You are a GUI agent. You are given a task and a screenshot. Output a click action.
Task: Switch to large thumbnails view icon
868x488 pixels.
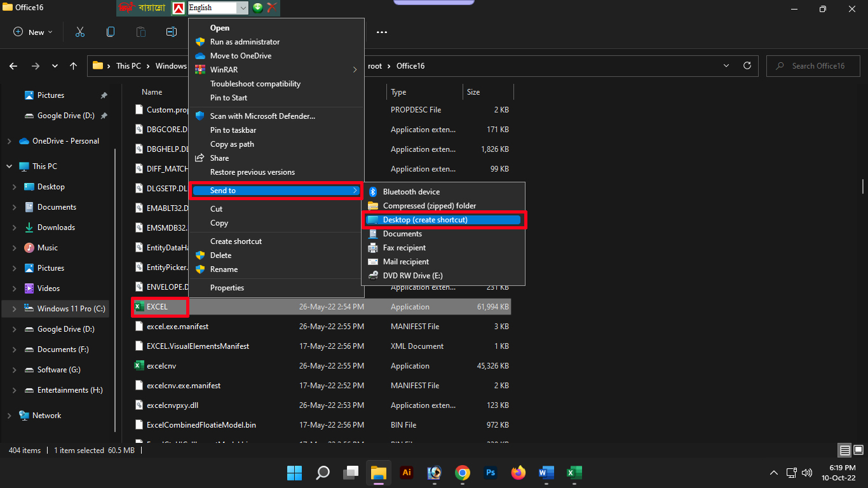tap(858, 451)
